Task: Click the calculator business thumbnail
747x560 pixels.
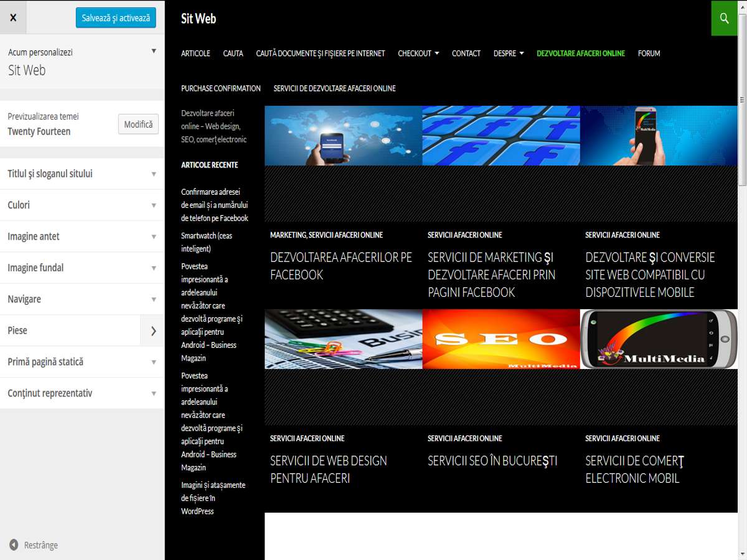Action: pos(344,339)
